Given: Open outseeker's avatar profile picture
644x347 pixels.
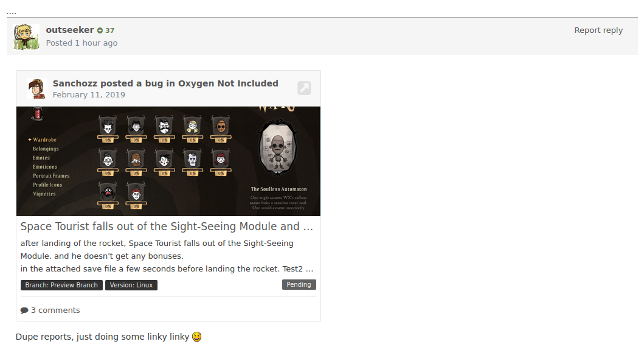Looking at the screenshot, I should [x=26, y=37].
